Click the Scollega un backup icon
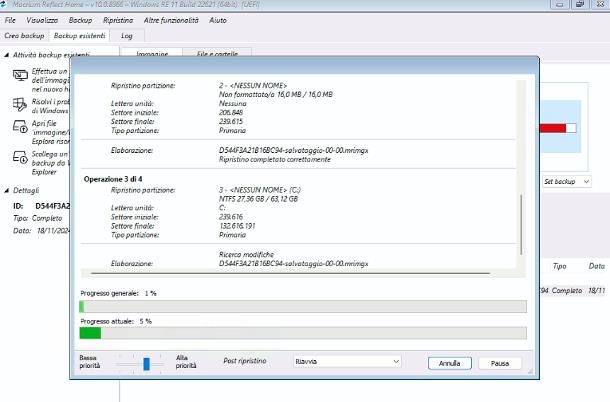This screenshot has width=610, height=402. pyautogui.click(x=20, y=157)
